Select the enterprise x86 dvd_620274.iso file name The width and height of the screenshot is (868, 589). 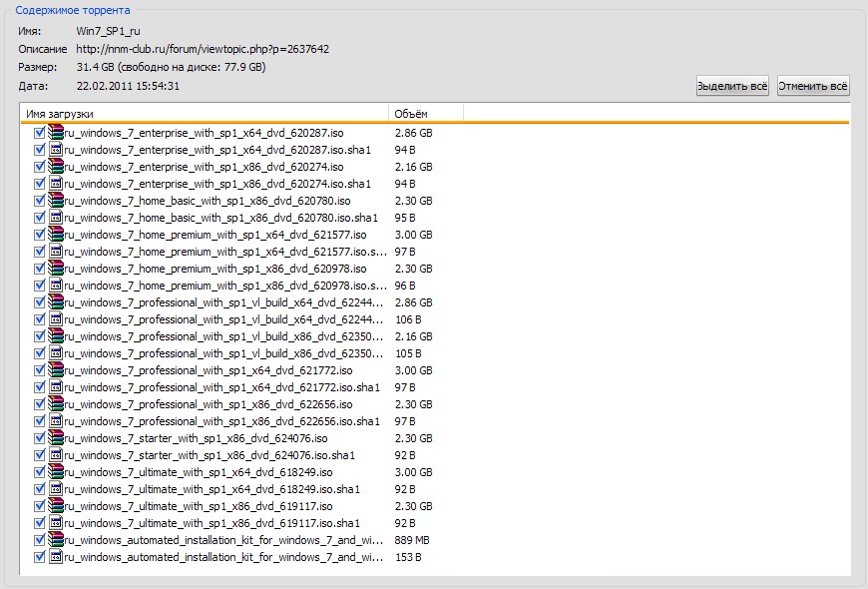pos(204,167)
